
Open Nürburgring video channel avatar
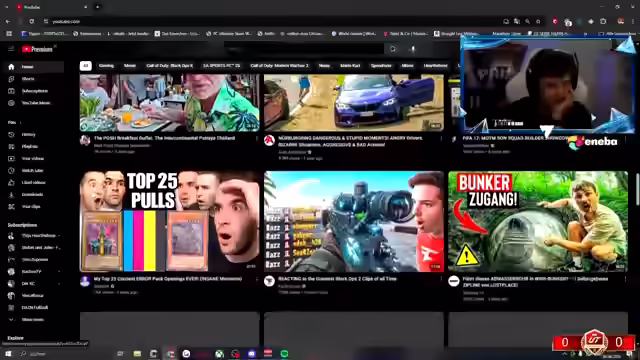pyautogui.click(x=269, y=141)
